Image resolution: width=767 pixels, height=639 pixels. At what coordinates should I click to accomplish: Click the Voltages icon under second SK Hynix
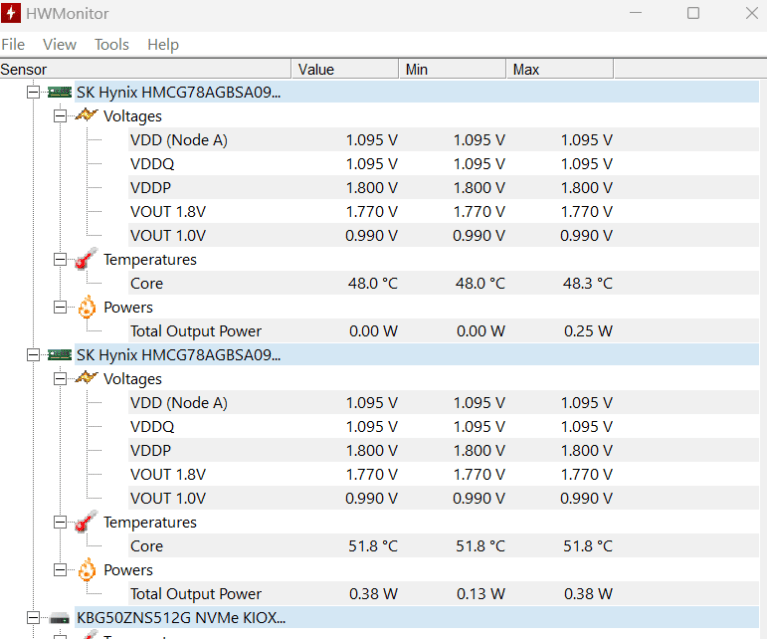(x=87, y=378)
